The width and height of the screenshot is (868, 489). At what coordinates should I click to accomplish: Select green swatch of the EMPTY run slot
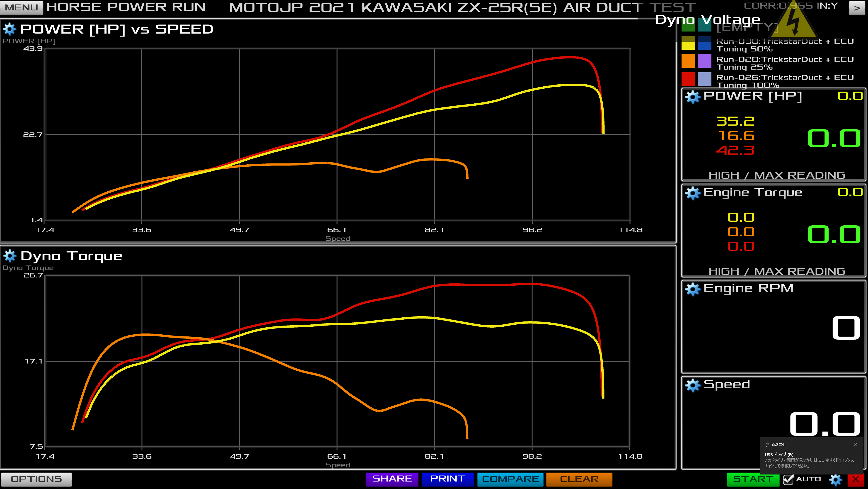point(688,25)
